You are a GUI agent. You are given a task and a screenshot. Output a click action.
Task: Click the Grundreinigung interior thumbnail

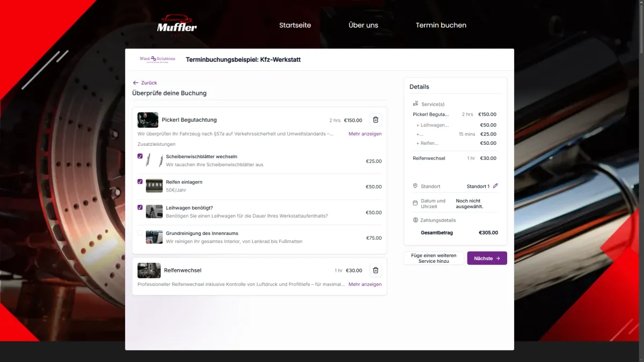click(154, 237)
